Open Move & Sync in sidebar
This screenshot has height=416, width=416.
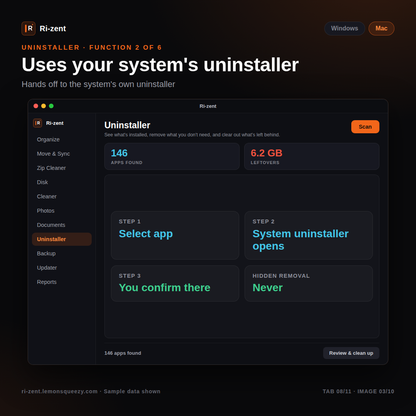(53, 154)
